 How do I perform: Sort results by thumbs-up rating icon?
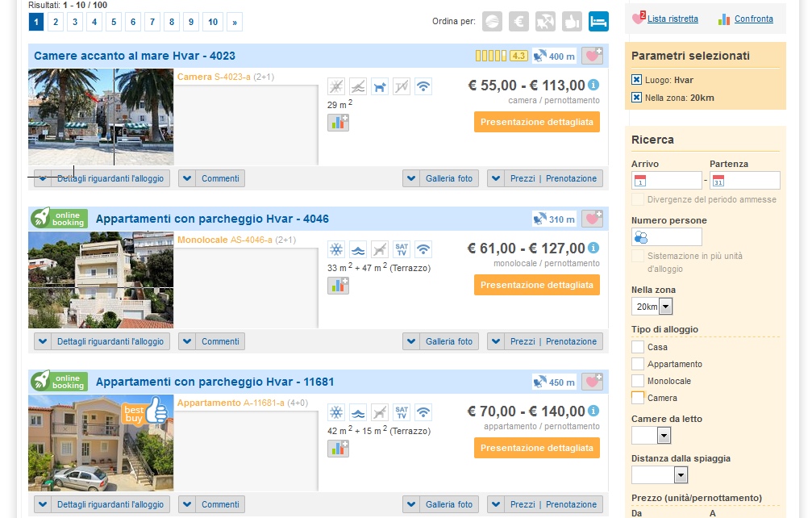[572, 21]
